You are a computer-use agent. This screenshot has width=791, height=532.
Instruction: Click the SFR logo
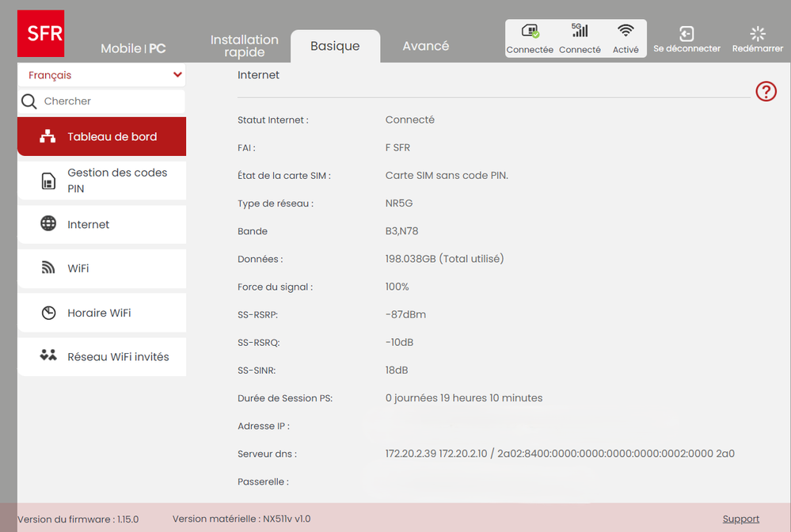point(40,33)
